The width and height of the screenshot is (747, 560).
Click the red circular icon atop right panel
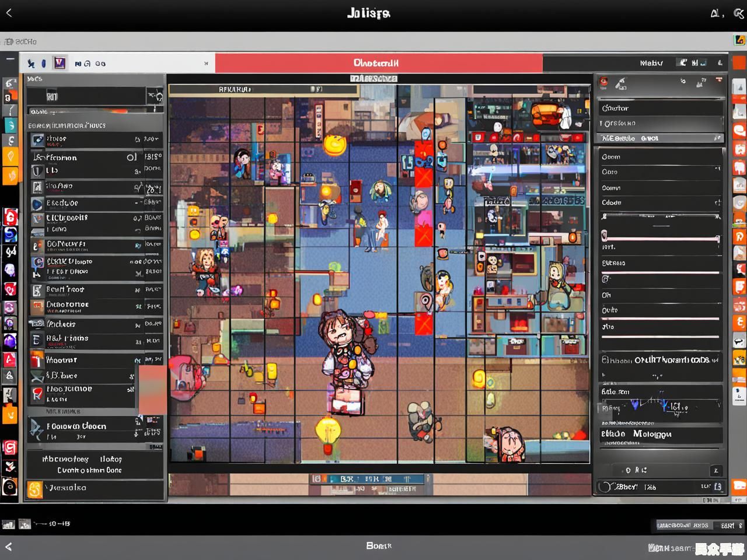(x=604, y=83)
